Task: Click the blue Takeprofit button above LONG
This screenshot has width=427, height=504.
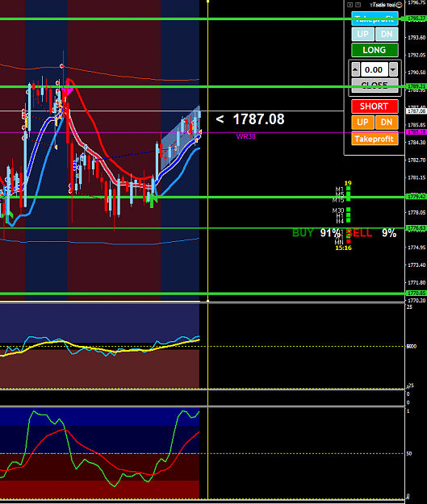Action: tap(375, 19)
